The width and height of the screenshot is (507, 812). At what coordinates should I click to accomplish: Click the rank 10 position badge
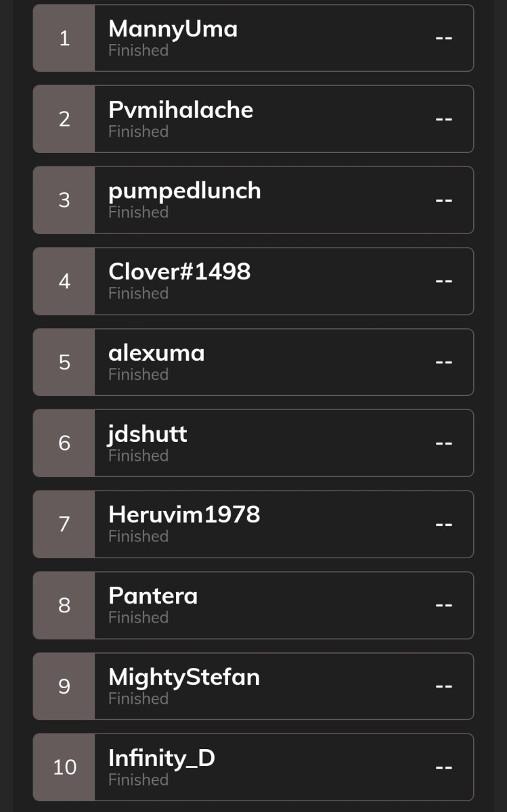coord(64,767)
